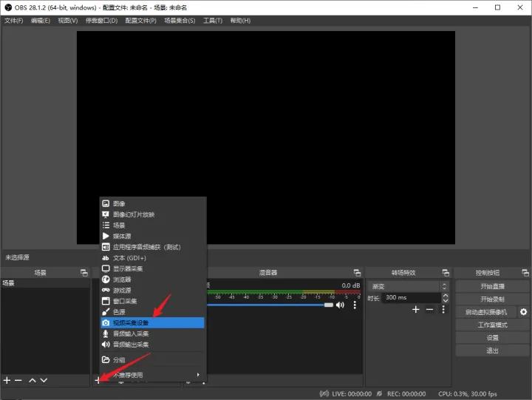Add a new scene with plus

[7, 380]
